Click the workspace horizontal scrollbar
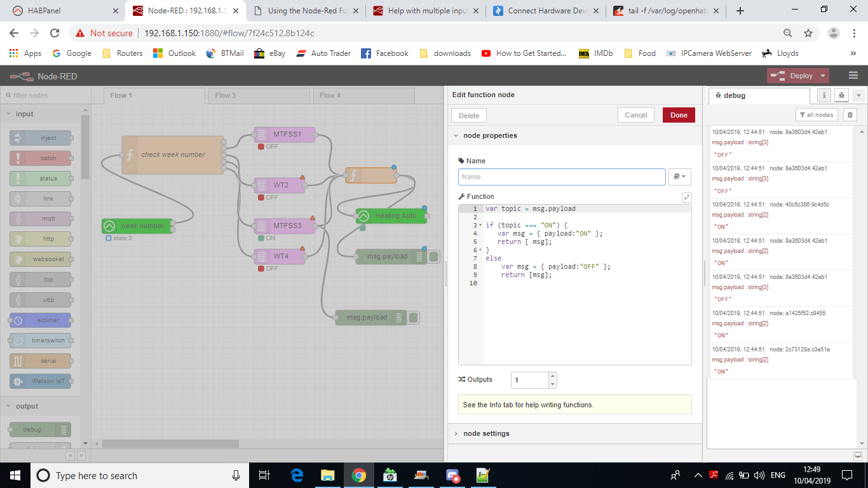This screenshot has width=868, height=488. (x=170, y=444)
